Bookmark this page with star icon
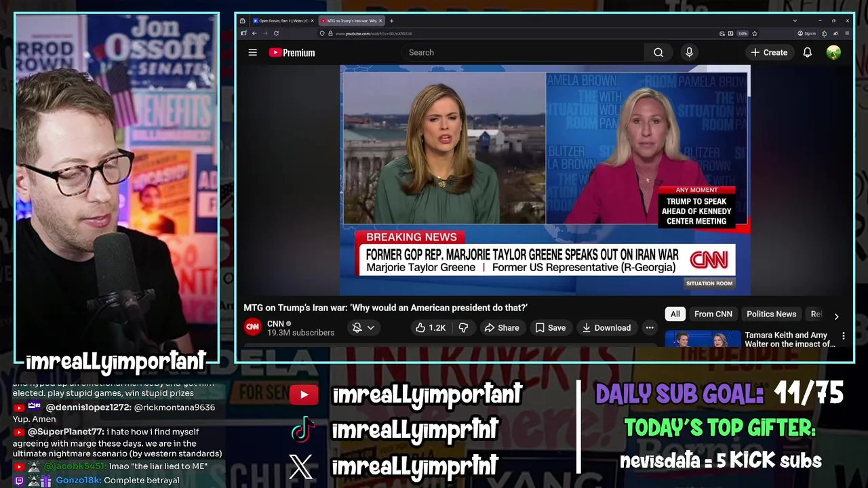The image size is (868, 488). [x=755, y=33]
